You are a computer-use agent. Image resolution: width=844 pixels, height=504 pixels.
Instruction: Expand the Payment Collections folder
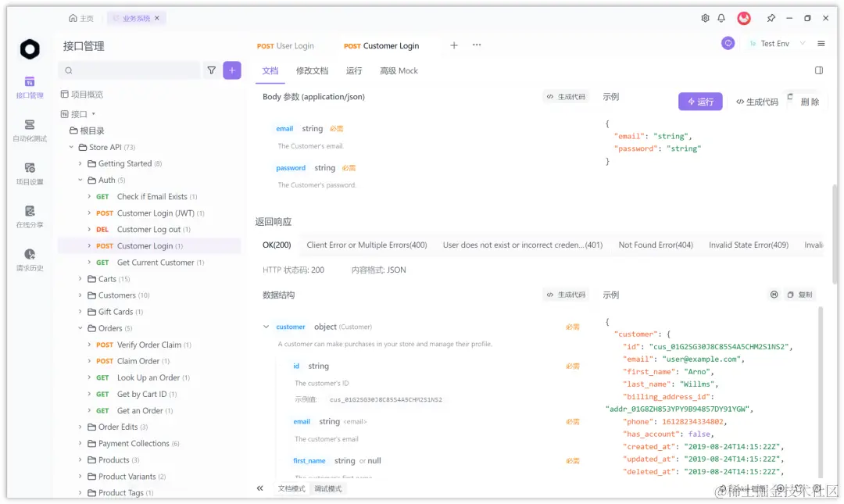tap(80, 444)
